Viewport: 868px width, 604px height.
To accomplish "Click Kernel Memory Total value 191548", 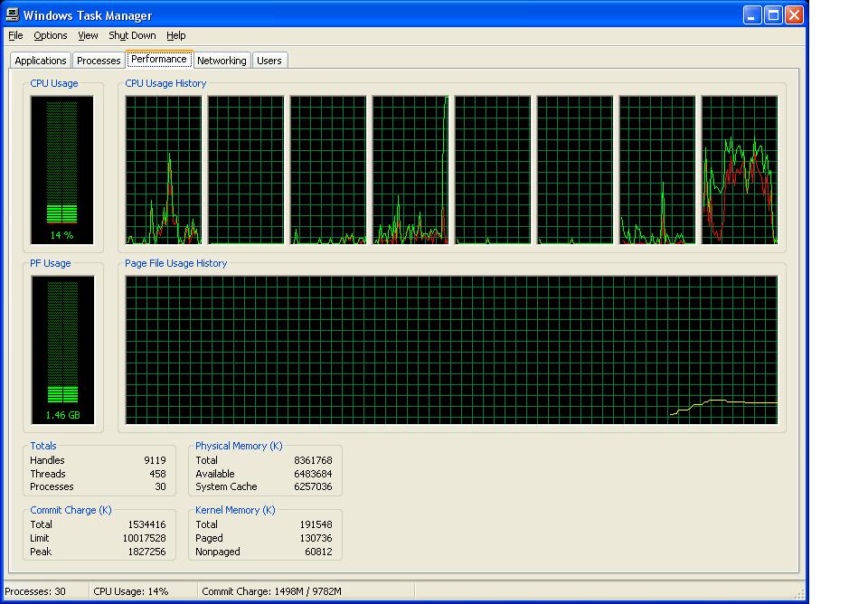I will click(316, 524).
